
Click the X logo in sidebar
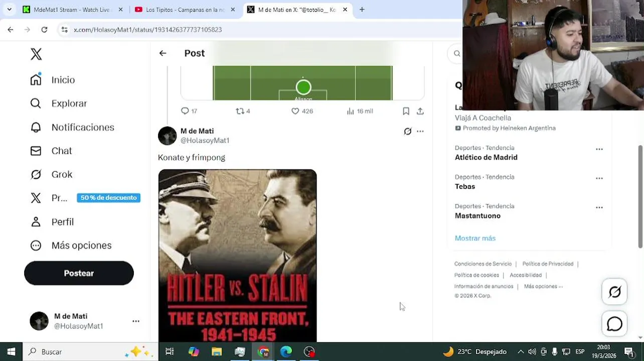pyautogui.click(x=36, y=54)
